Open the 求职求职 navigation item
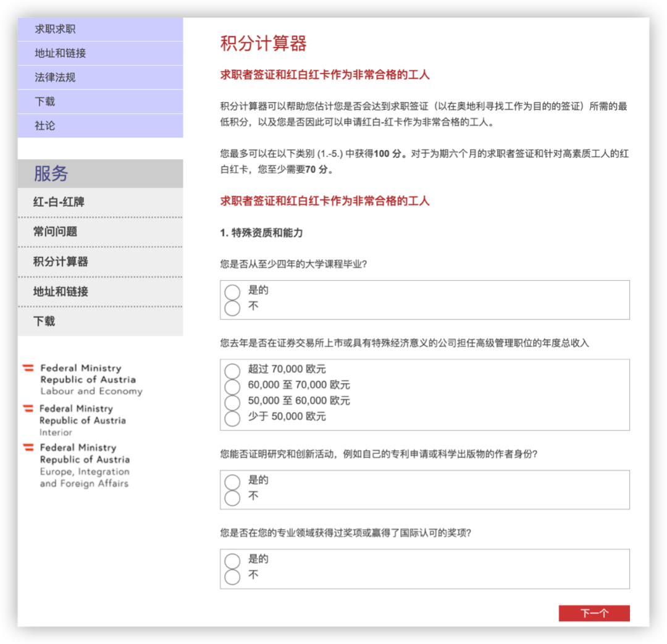Image resolution: width=667 pixels, height=644 pixels. 100,29
